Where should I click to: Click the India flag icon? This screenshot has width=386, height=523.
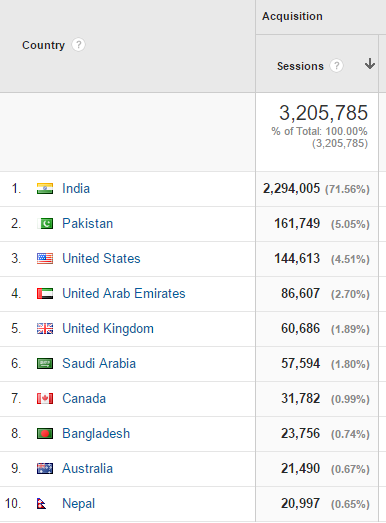[45, 188]
